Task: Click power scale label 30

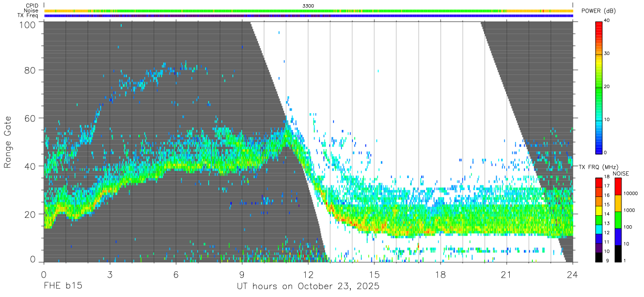Action: [x=607, y=53]
